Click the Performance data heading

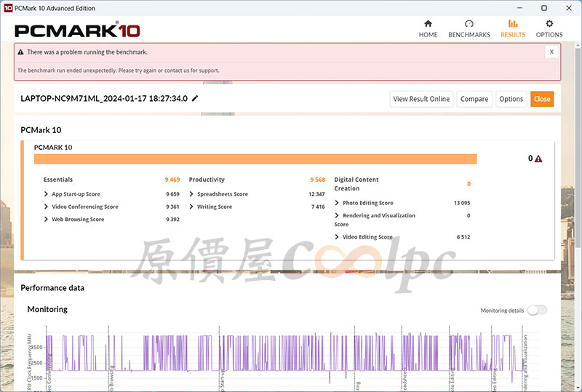click(52, 288)
